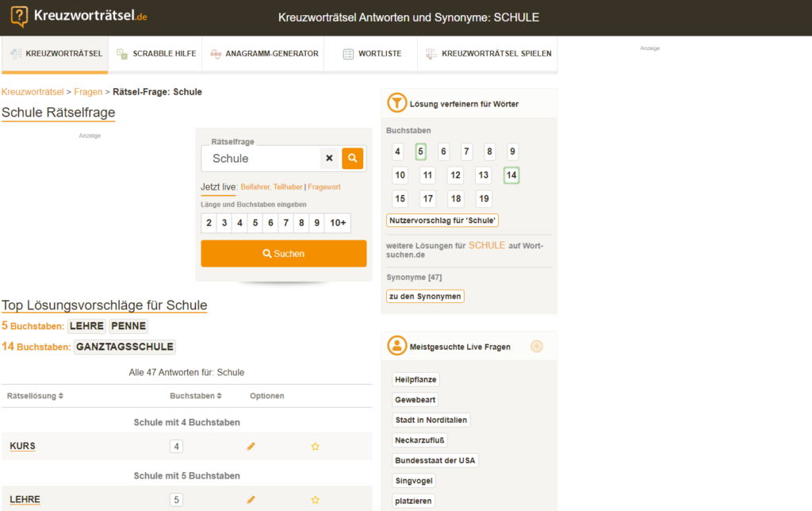Click the live indicator icon in Meistgesuchte panel

click(x=537, y=346)
